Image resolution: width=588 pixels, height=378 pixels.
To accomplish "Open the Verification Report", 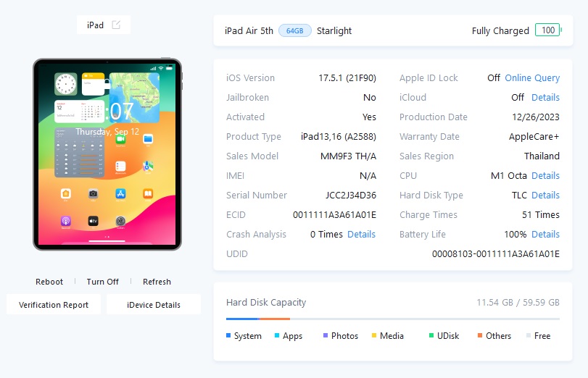I will (54, 305).
